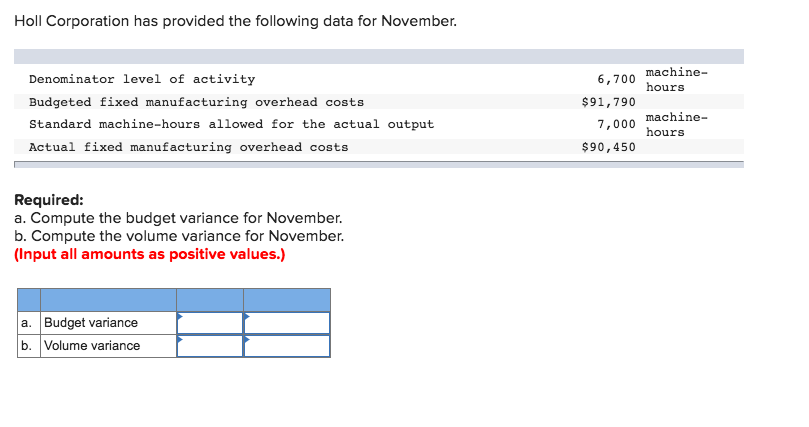
Task: Click the Volume variance amount input field
Action: 210,346
